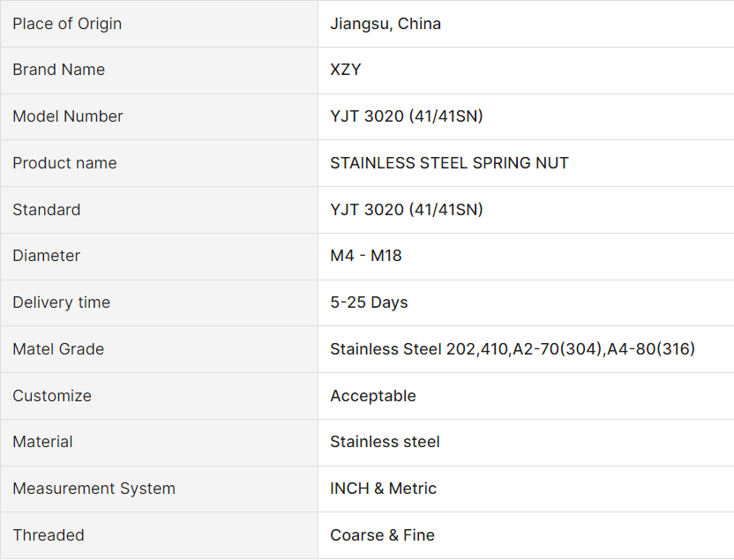Click the Place of Origin label
Viewport: 734px width, 560px height.
click(67, 24)
